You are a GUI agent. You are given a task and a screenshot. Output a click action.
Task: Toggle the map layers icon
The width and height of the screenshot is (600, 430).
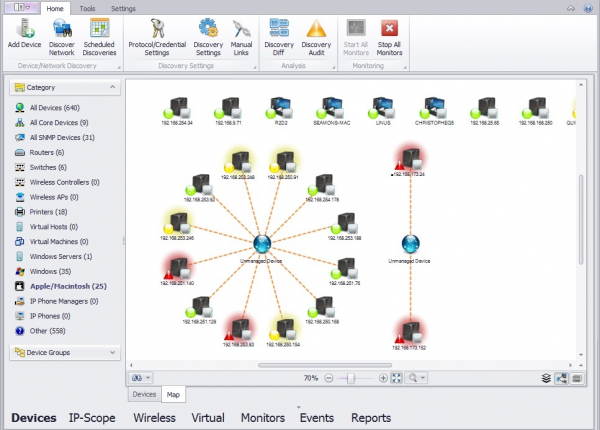point(546,379)
